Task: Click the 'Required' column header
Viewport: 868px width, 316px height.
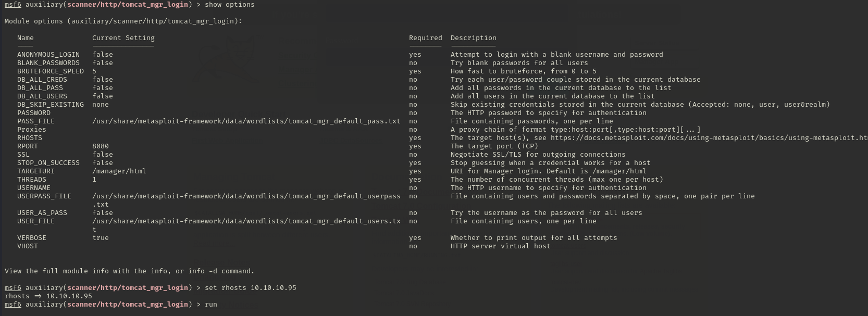Action: [x=426, y=38]
